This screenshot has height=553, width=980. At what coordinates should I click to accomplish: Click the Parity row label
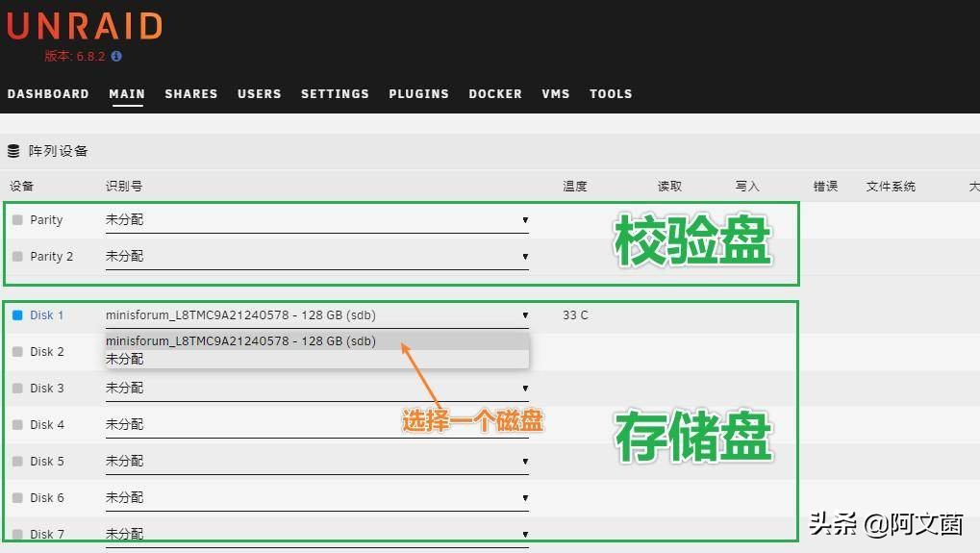46,220
